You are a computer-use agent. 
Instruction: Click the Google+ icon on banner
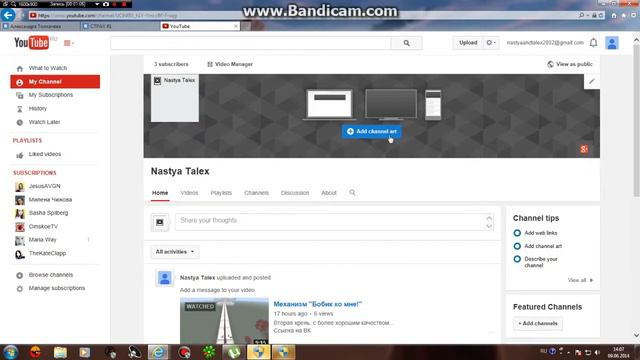coord(584,149)
